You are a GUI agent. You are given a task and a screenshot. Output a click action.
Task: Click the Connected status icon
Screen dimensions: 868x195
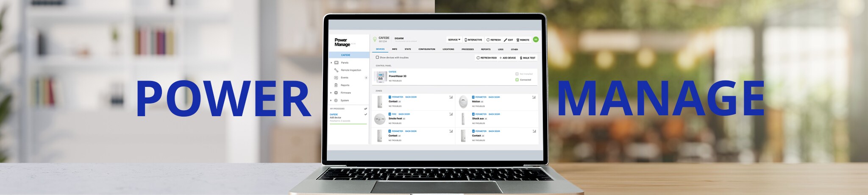click(517, 80)
